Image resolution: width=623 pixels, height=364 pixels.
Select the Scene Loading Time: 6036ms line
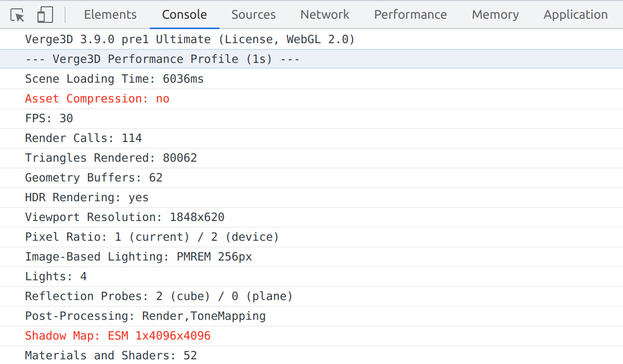pos(311,79)
